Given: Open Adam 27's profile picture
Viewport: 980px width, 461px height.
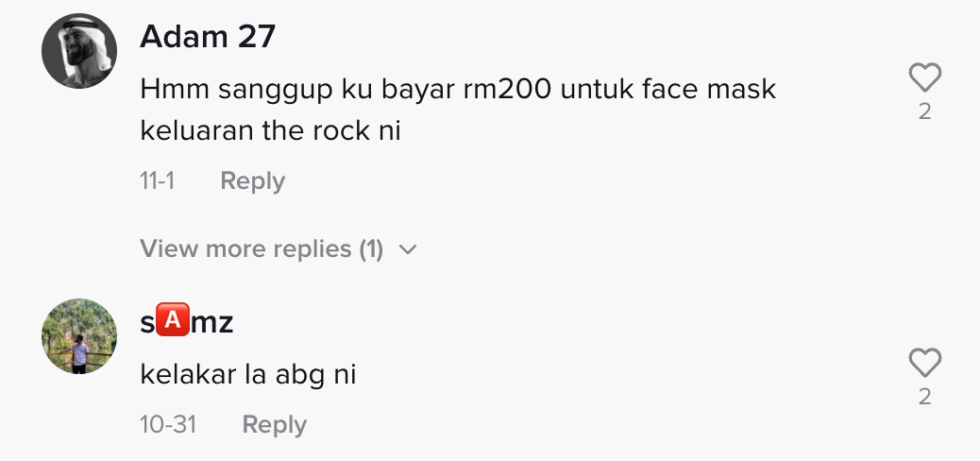Looking at the screenshot, I should pyautogui.click(x=79, y=51).
